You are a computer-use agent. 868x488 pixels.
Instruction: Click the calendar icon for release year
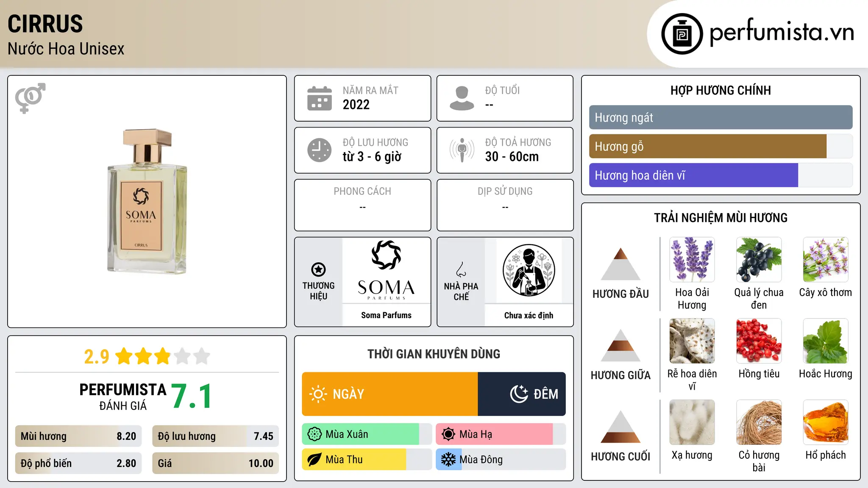click(x=320, y=98)
